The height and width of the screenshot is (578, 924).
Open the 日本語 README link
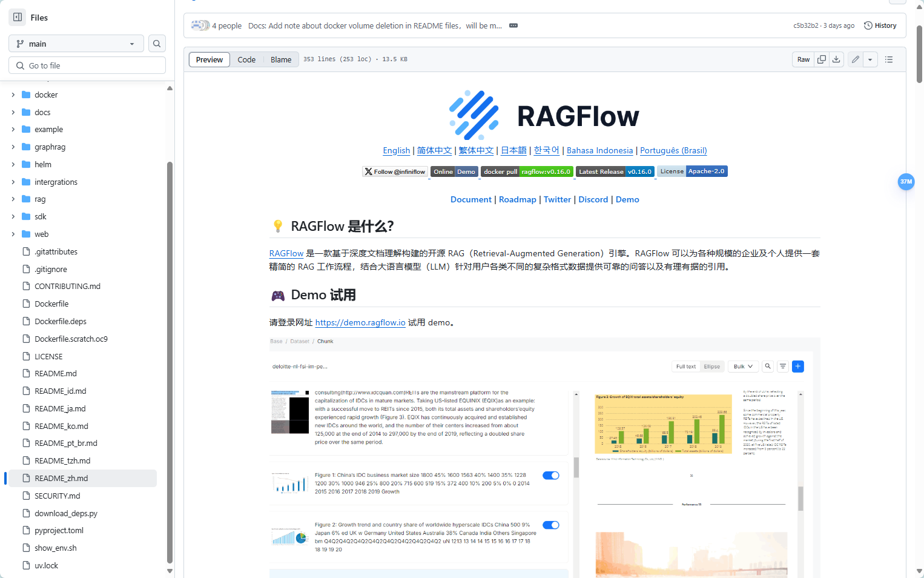(513, 150)
